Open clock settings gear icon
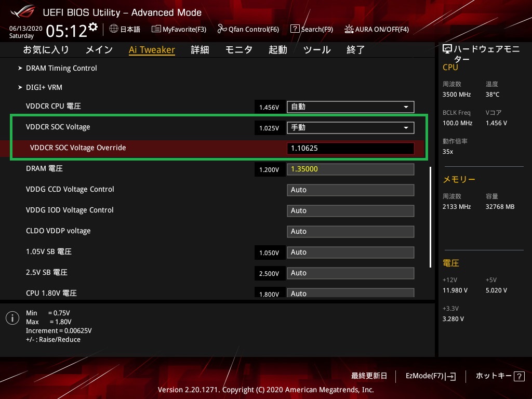This screenshot has width=532, height=399. click(93, 27)
